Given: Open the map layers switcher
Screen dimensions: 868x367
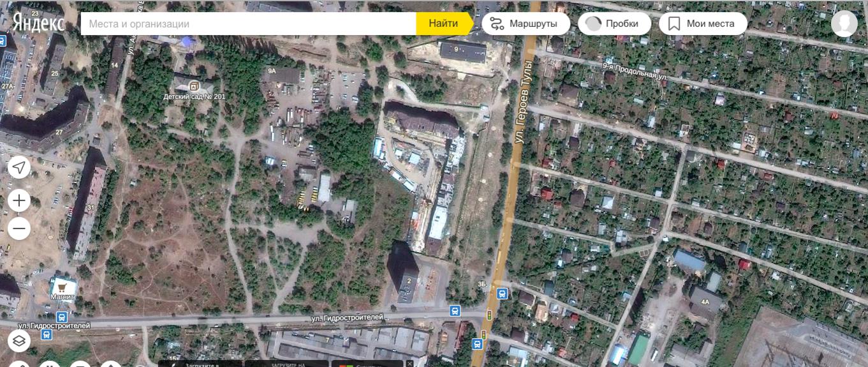Looking at the screenshot, I should pyautogui.click(x=19, y=341).
